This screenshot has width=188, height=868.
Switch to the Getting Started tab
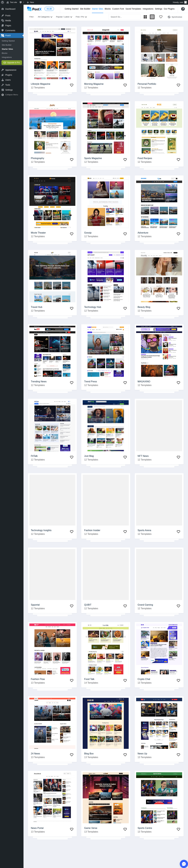[x=71, y=9]
